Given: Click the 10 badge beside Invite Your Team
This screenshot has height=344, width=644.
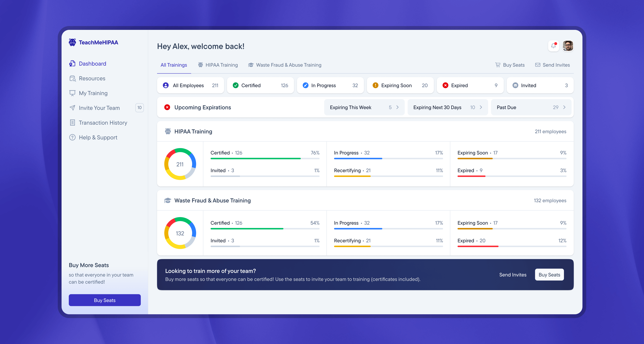Looking at the screenshot, I should 140,108.
